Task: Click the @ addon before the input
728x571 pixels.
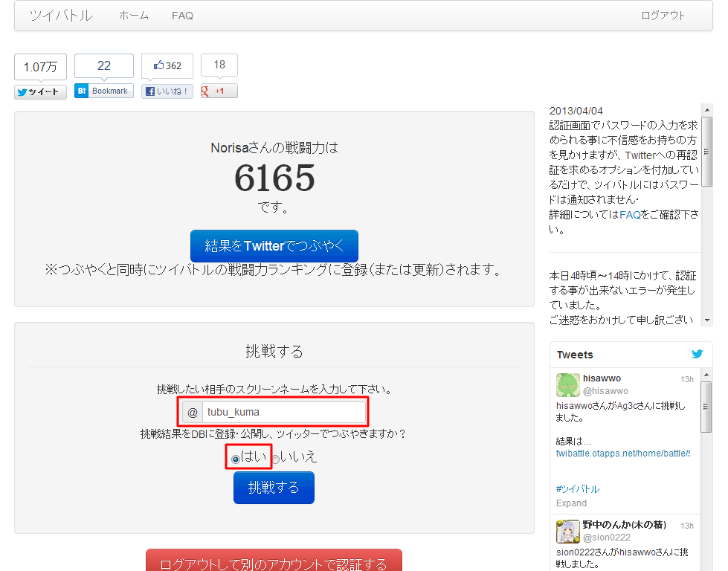Action: point(193,412)
